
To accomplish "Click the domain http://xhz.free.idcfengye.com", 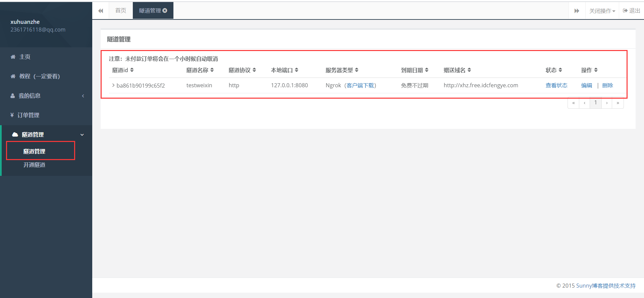I will pyautogui.click(x=481, y=85).
